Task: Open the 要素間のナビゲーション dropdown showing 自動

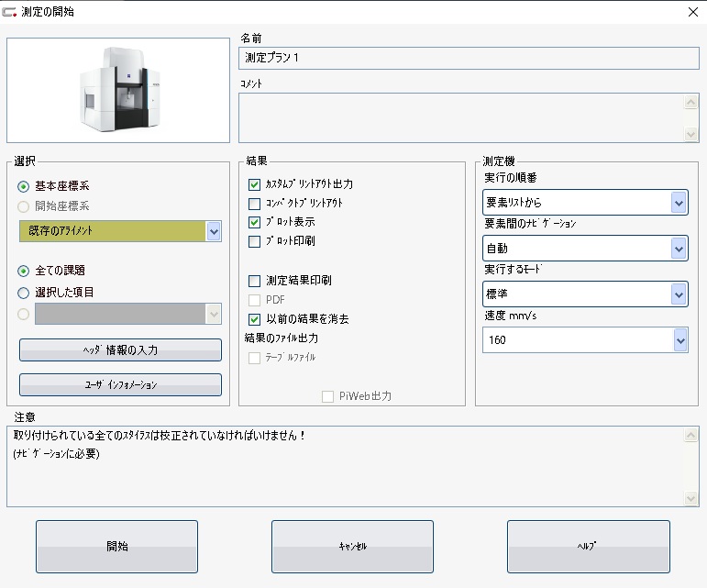Action: (x=585, y=248)
